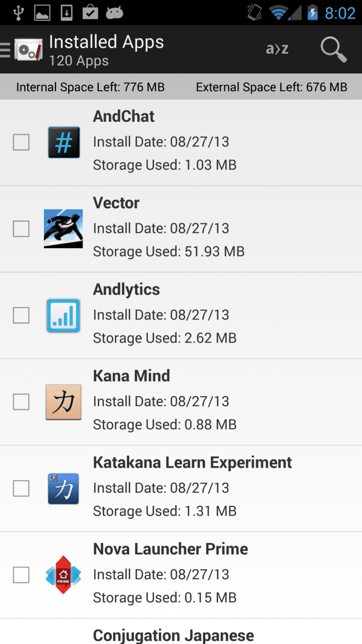Image resolution: width=362 pixels, height=644 pixels.
Task: Tap the Installed Apps title
Action: [x=107, y=43]
